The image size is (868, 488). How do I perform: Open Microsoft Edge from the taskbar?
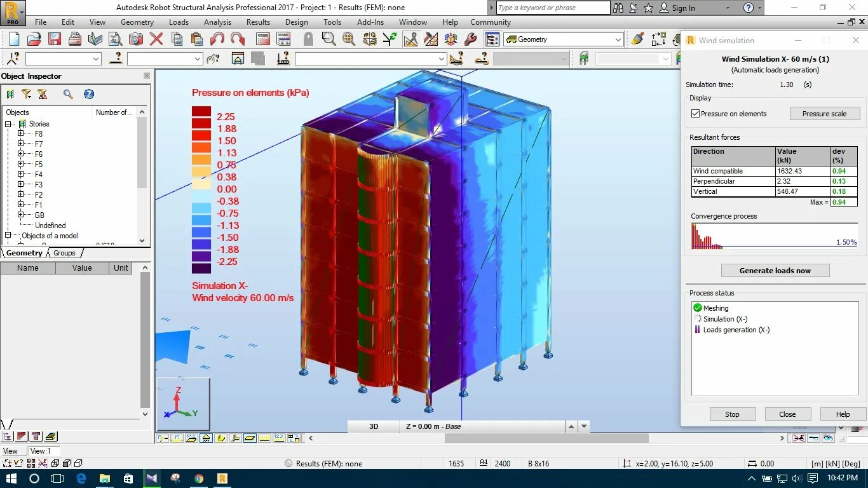(81, 478)
